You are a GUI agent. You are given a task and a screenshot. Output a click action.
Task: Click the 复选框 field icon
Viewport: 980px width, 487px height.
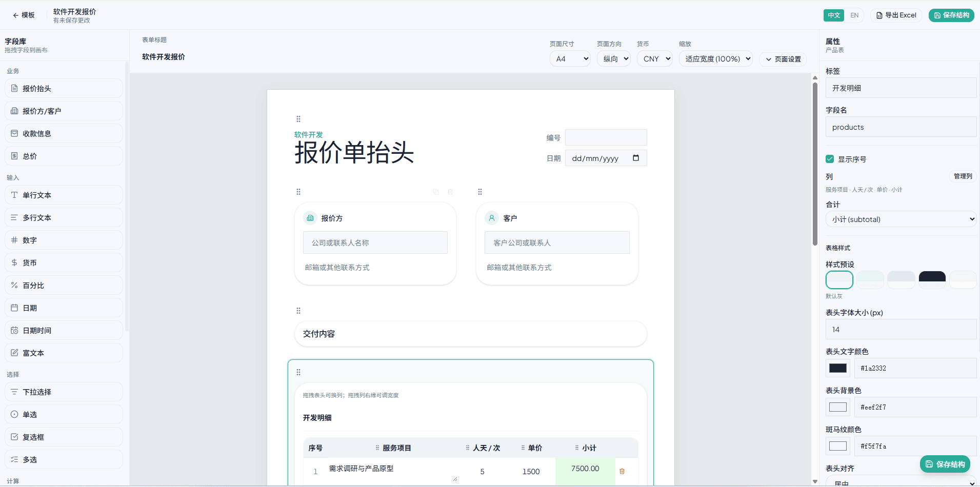[14, 437]
